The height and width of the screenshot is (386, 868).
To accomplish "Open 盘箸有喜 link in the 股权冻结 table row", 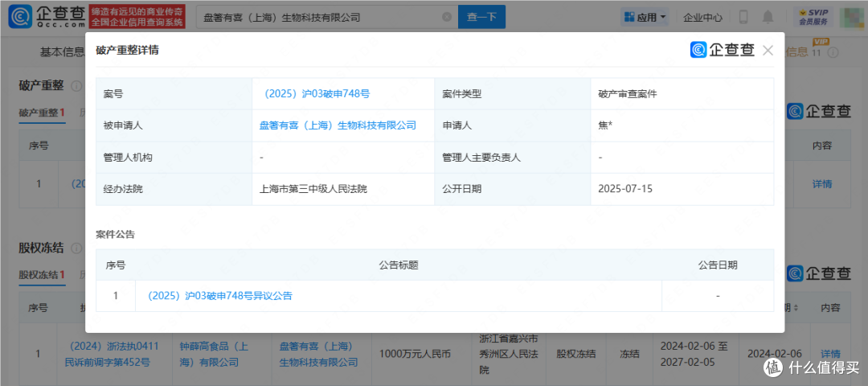I will click(317, 355).
